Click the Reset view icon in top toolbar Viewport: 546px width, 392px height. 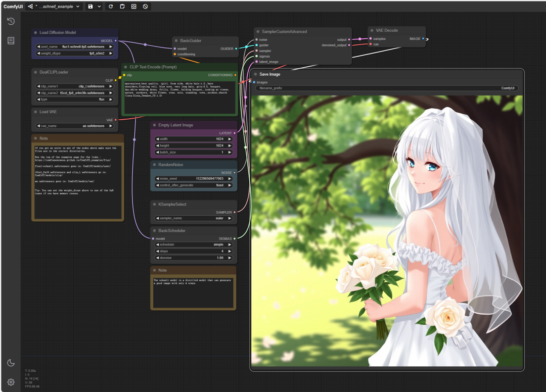tap(133, 6)
